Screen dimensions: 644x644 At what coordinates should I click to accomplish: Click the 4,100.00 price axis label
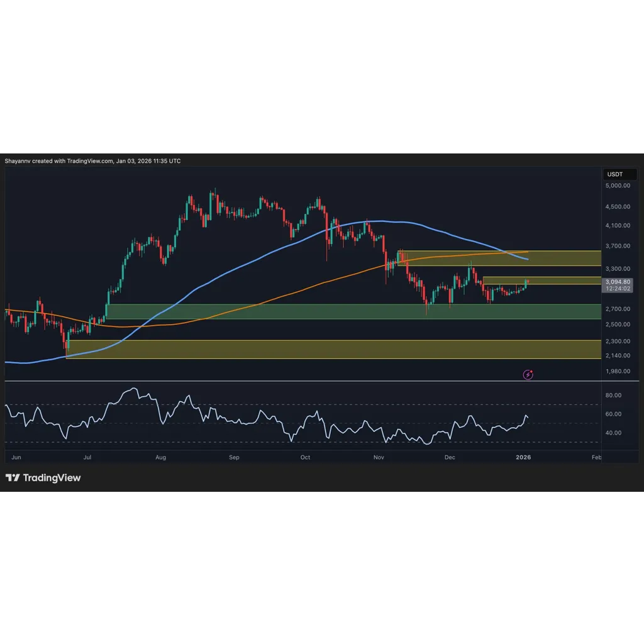pos(618,226)
